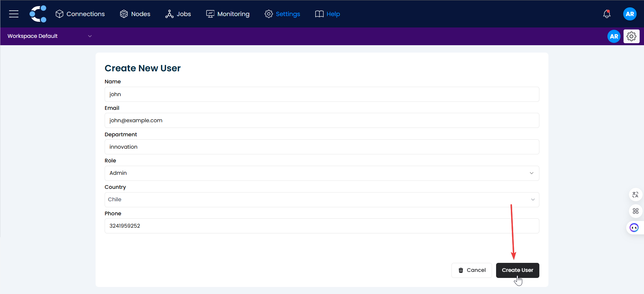Go to the Nodes section
The height and width of the screenshot is (294, 644).
click(x=135, y=14)
